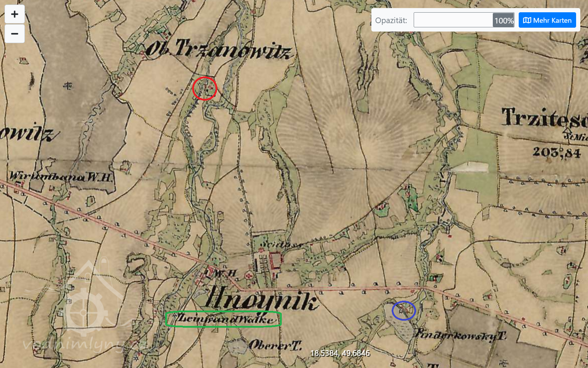Click the Trzitesch place name
Viewport: 588px width, 368px height.
tap(544, 118)
